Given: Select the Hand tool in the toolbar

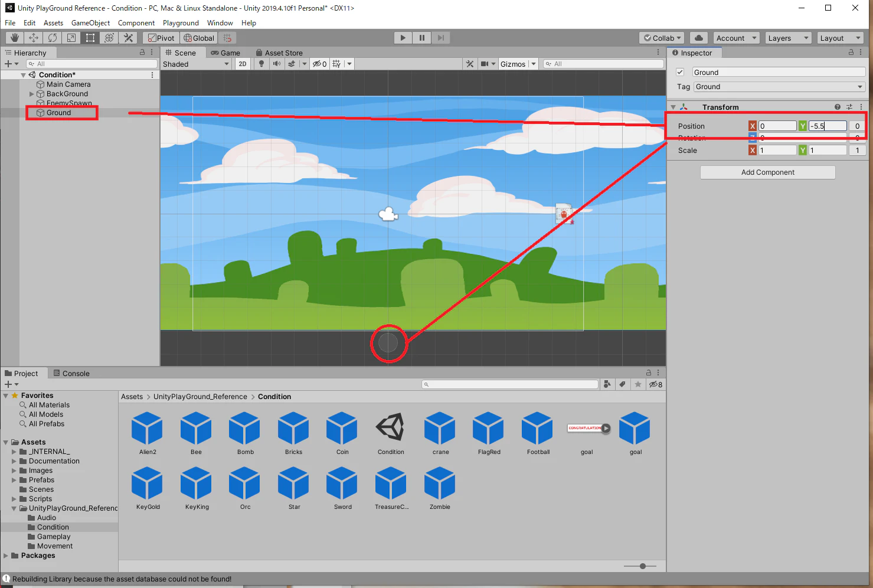Looking at the screenshot, I should coord(15,38).
